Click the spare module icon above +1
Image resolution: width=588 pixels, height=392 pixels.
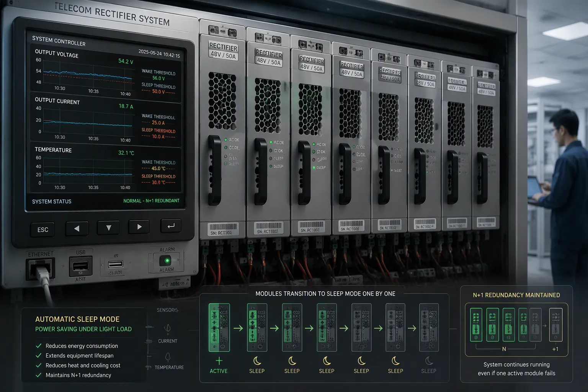pos(556,325)
